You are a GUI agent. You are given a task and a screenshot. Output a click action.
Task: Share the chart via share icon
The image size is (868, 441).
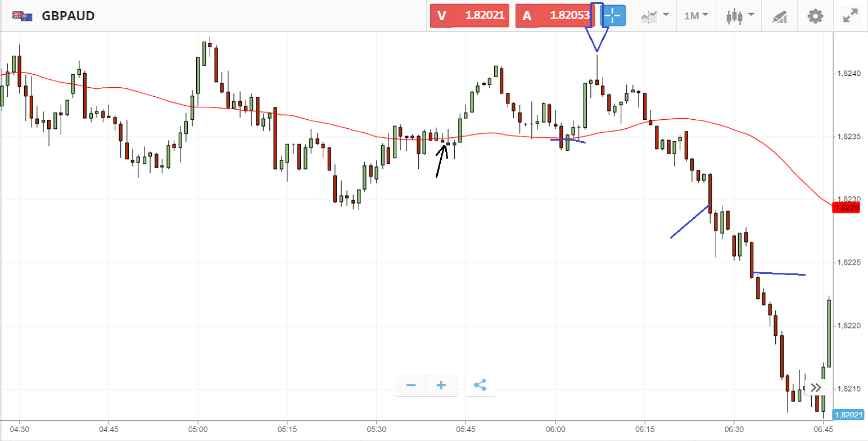tap(480, 385)
